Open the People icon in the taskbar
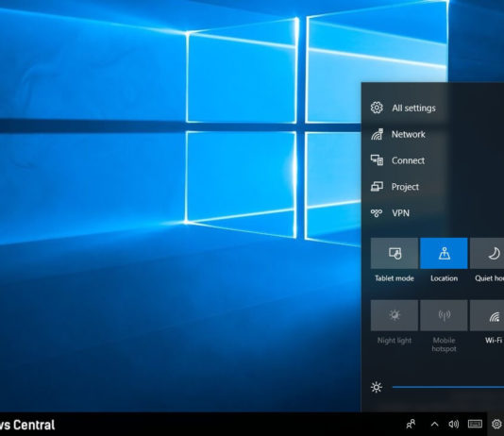The height and width of the screenshot is (436, 504). [x=411, y=424]
